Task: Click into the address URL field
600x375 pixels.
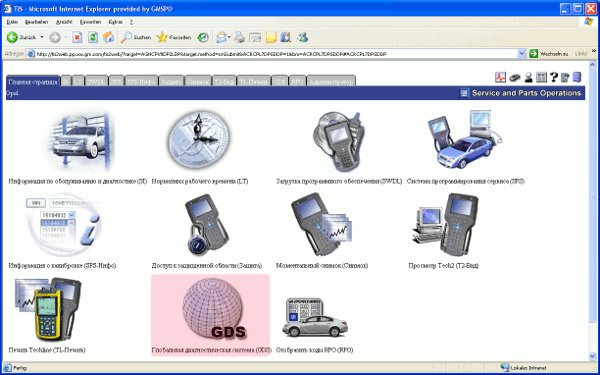Action: tap(276, 54)
